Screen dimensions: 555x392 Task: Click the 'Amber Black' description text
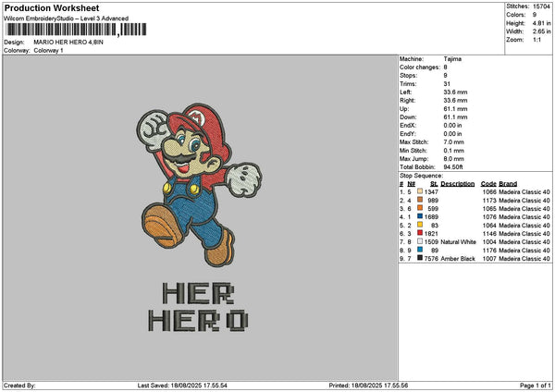pyautogui.click(x=458, y=259)
